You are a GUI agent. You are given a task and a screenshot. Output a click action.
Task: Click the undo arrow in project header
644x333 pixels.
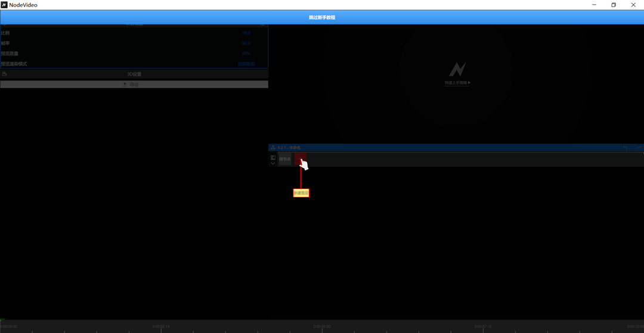(625, 148)
